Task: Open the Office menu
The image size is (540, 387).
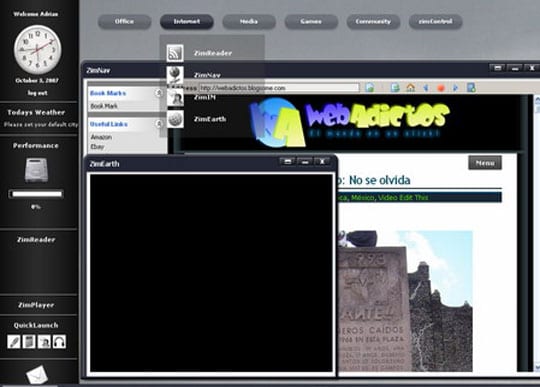Action: pos(124,22)
